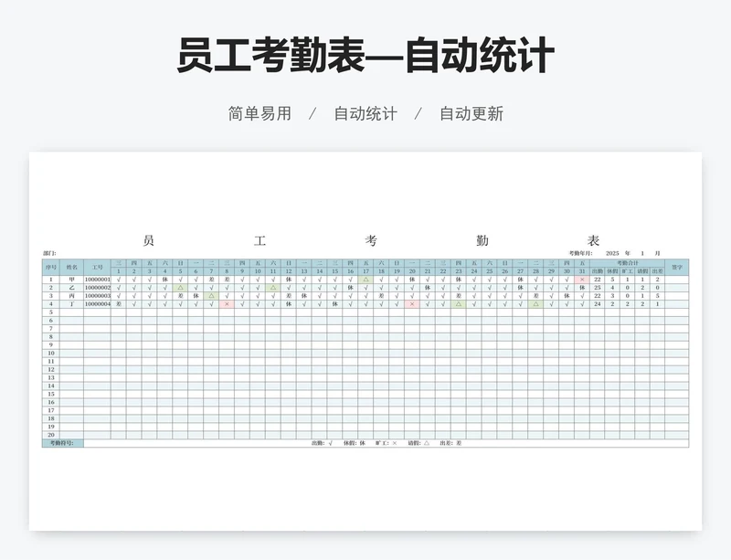Image resolution: width=731 pixels, height=560 pixels.
Task: Click 丙's 休 cell on day 6
Action: point(196,296)
